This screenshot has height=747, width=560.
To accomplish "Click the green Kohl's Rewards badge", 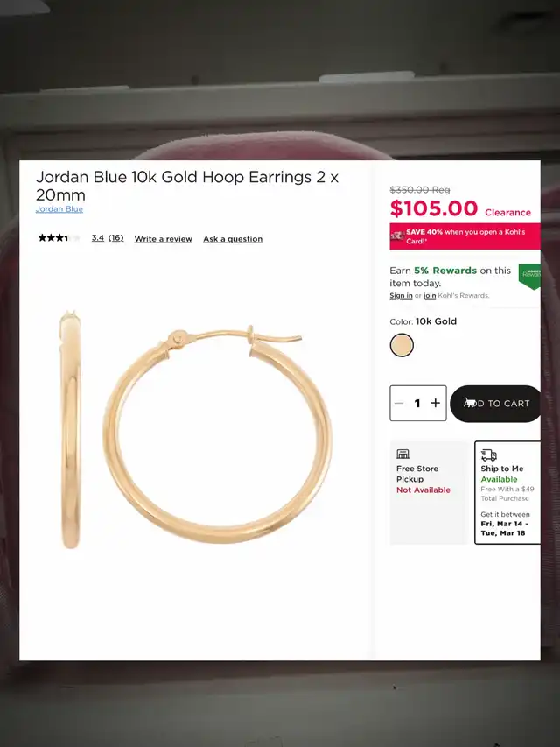I will [529, 276].
